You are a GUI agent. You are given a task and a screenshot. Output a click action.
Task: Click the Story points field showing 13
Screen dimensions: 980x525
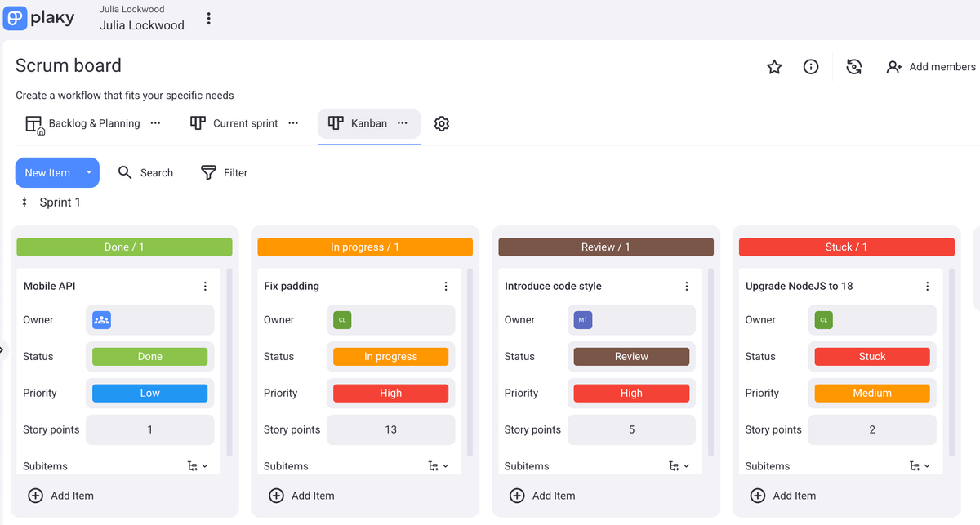pyautogui.click(x=390, y=429)
